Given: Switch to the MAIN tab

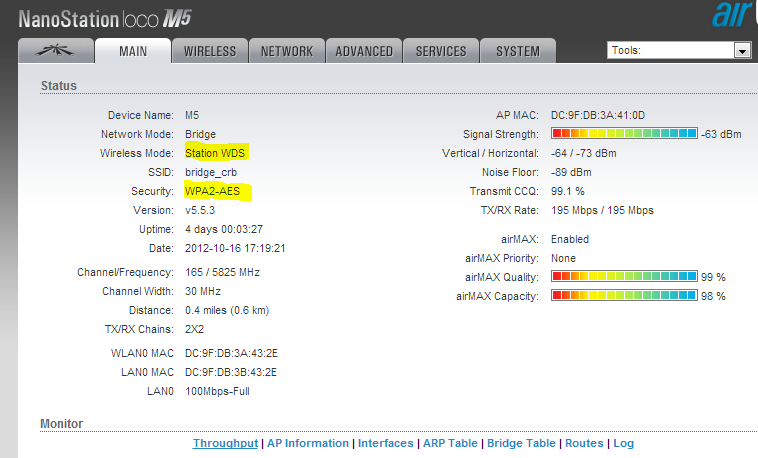Looking at the screenshot, I should pos(133,51).
